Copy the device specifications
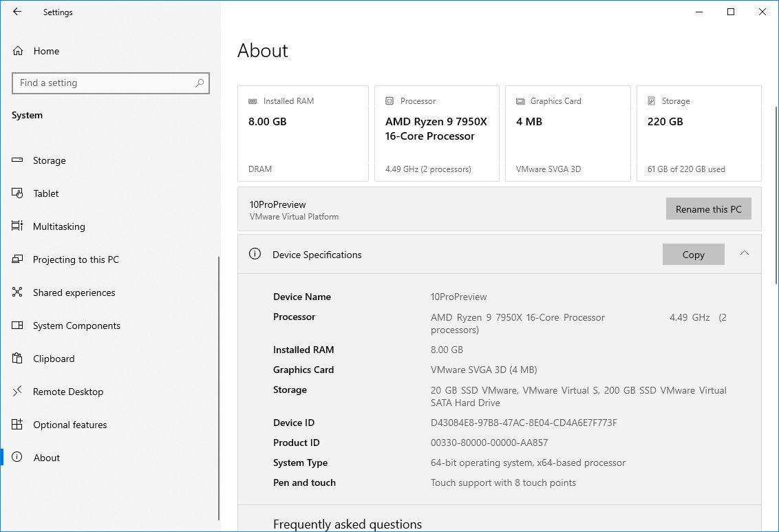This screenshot has width=779, height=532. coord(693,255)
